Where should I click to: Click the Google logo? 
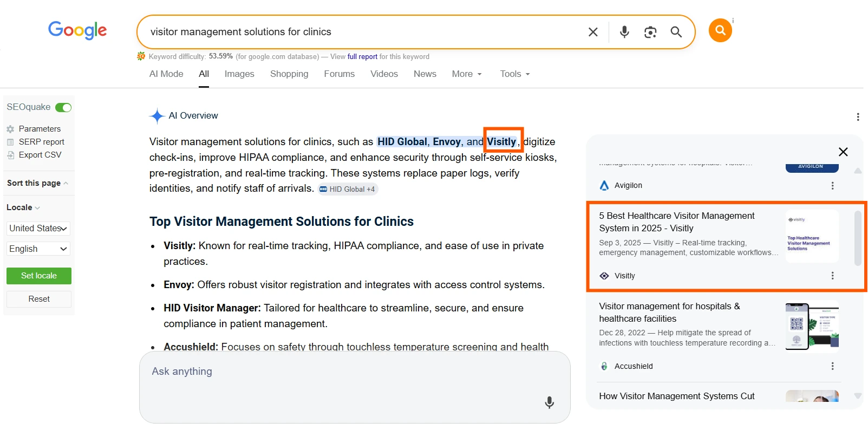(77, 31)
